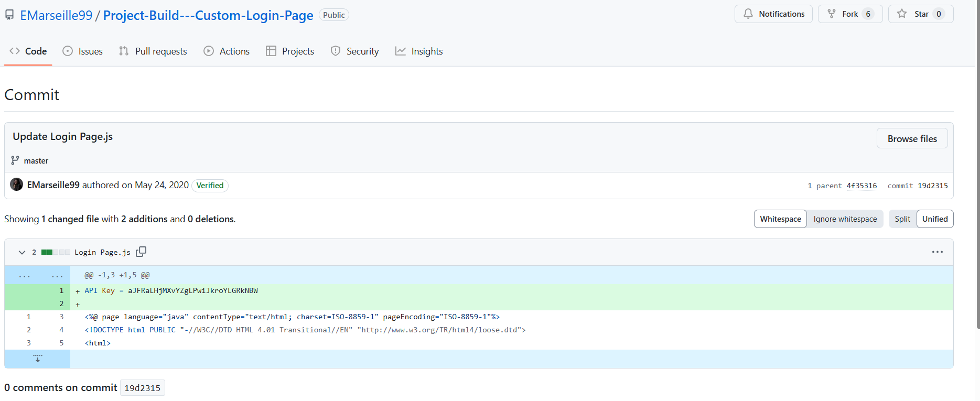Image resolution: width=980 pixels, height=401 pixels.
Task: Click the Notifications bell icon
Action: [x=748, y=14]
